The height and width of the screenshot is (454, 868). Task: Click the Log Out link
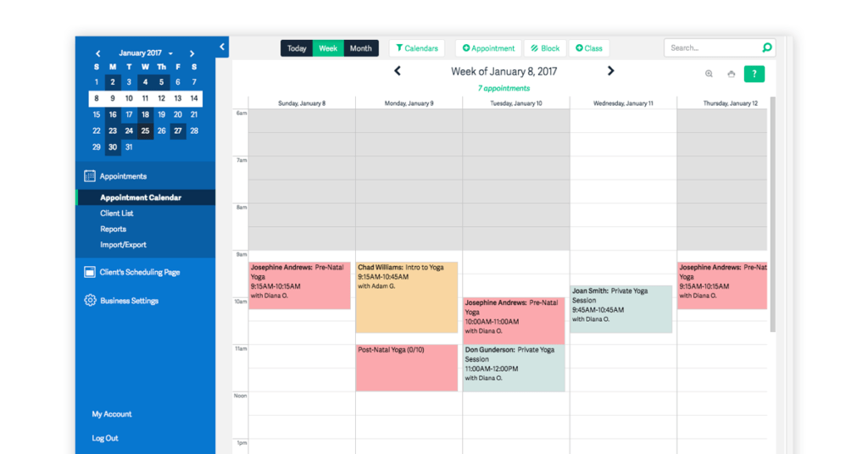click(105, 438)
